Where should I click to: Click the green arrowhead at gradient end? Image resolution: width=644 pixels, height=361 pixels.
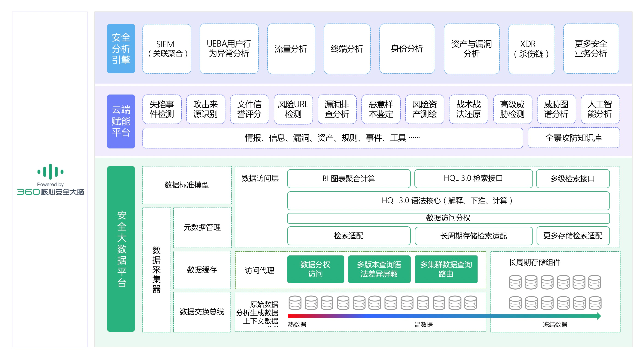point(599,316)
